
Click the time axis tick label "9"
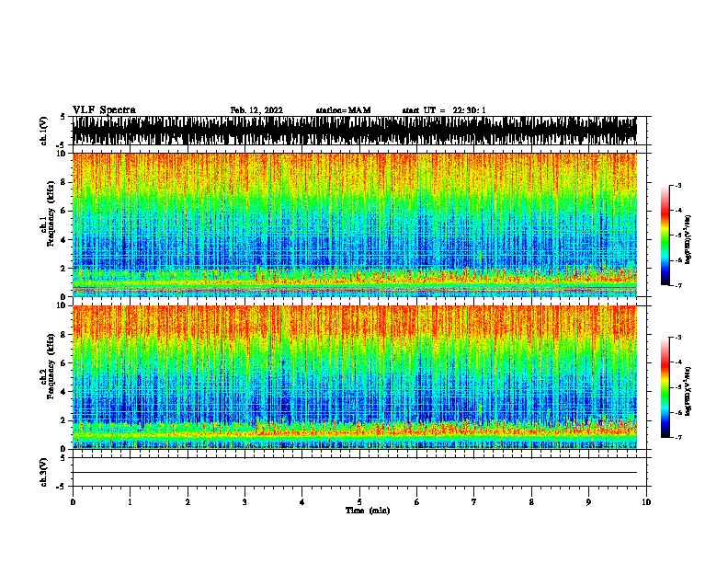pyautogui.click(x=588, y=502)
